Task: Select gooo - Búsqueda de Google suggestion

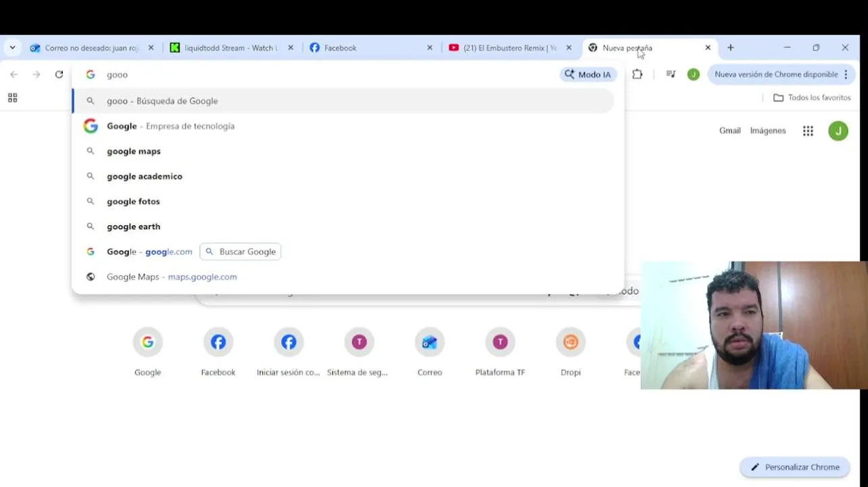Action: (x=343, y=101)
